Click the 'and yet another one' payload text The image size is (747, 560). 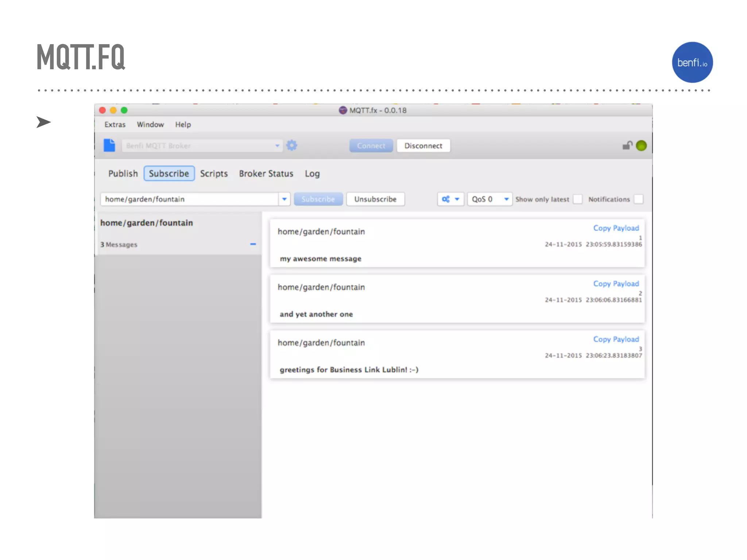click(316, 314)
